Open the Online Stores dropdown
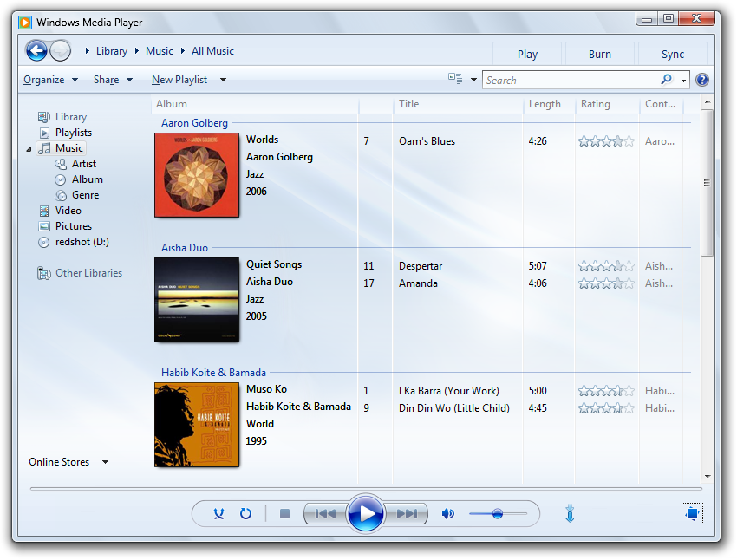The height and width of the screenshot is (560, 737). [x=68, y=462]
